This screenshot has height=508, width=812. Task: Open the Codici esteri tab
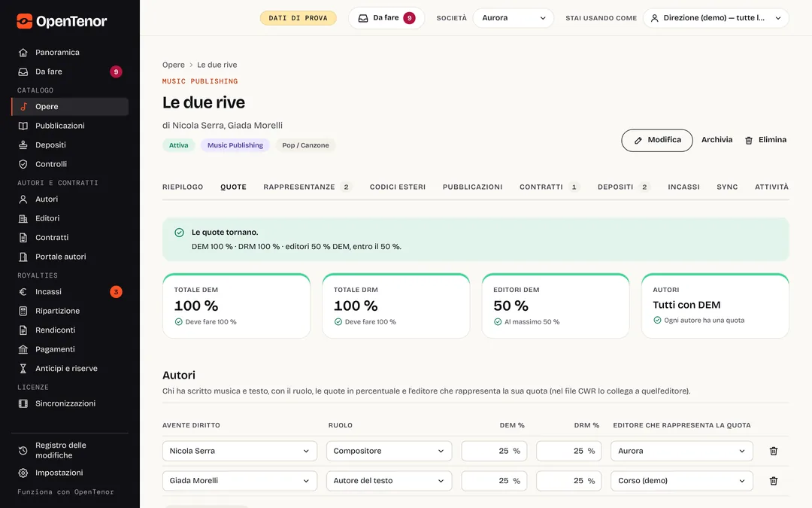pos(398,187)
